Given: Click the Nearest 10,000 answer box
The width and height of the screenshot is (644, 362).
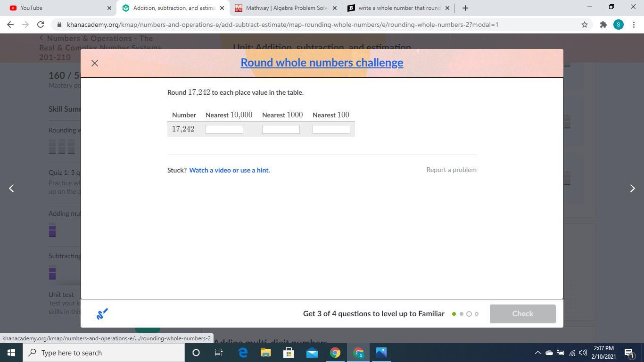Looking at the screenshot, I should click(x=224, y=129).
